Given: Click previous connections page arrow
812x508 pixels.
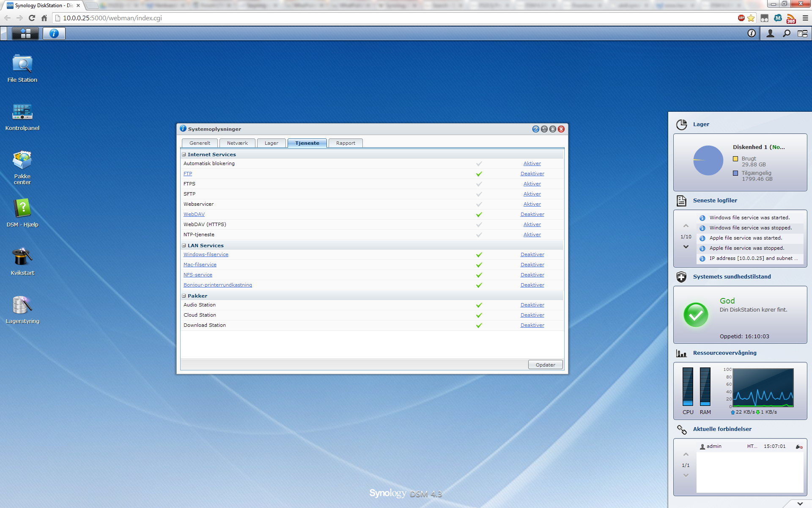Looking at the screenshot, I should [686, 455].
